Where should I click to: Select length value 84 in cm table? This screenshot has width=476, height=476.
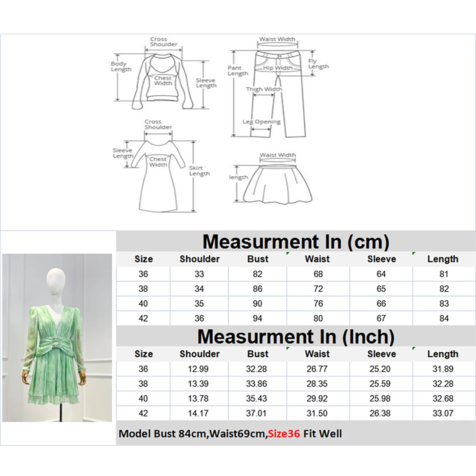pos(444,319)
